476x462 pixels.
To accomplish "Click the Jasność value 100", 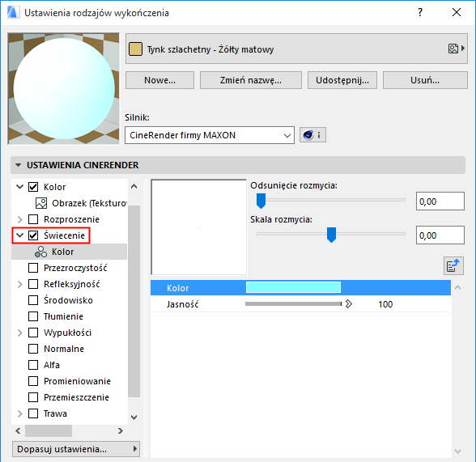I will tap(385, 304).
